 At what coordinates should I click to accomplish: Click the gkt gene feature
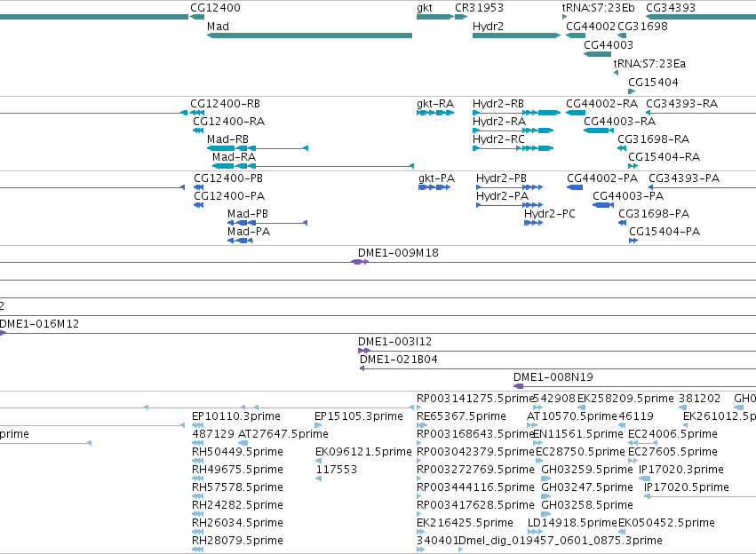pyautogui.click(x=435, y=17)
